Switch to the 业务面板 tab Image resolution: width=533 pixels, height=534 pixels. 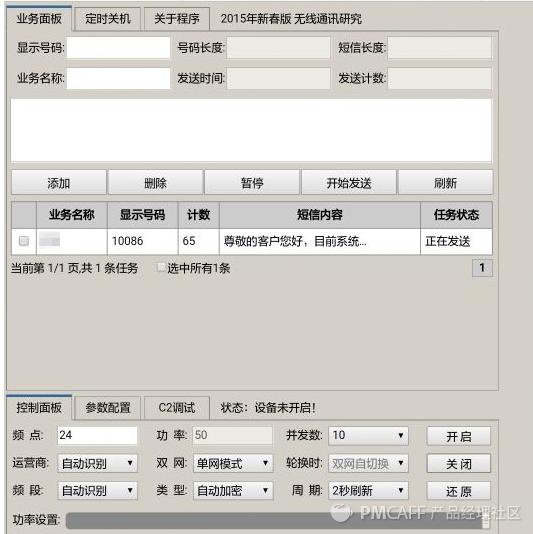39,18
